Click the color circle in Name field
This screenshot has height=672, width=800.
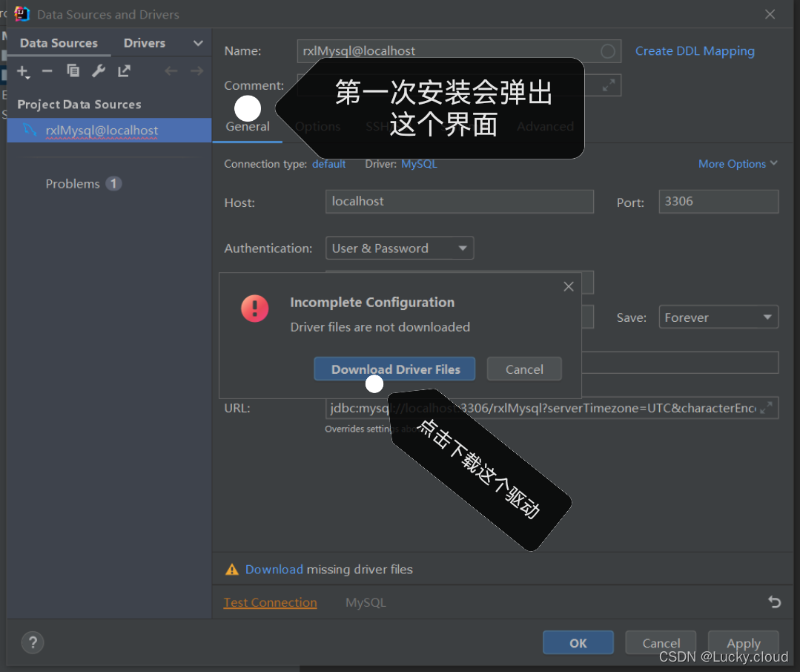pyautogui.click(x=607, y=51)
